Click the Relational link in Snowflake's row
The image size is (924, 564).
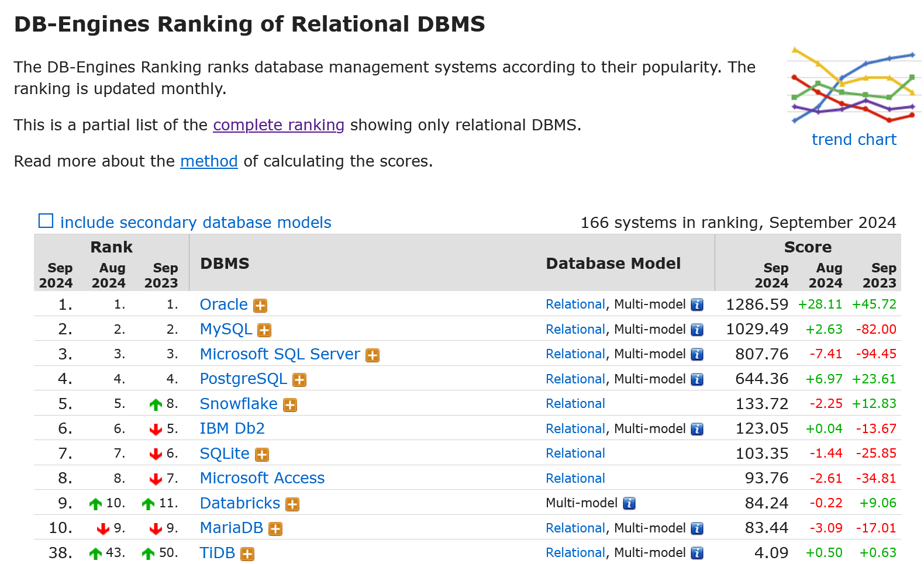click(575, 404)
